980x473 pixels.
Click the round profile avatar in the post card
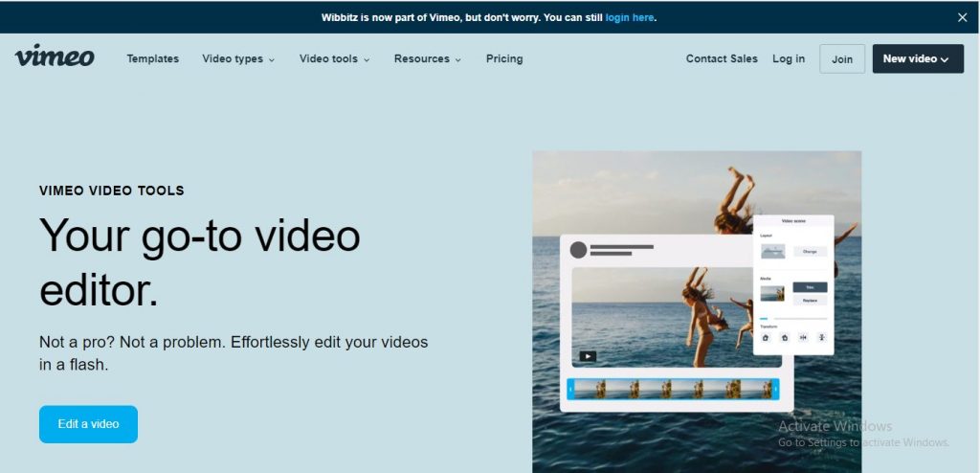point(578,250)
